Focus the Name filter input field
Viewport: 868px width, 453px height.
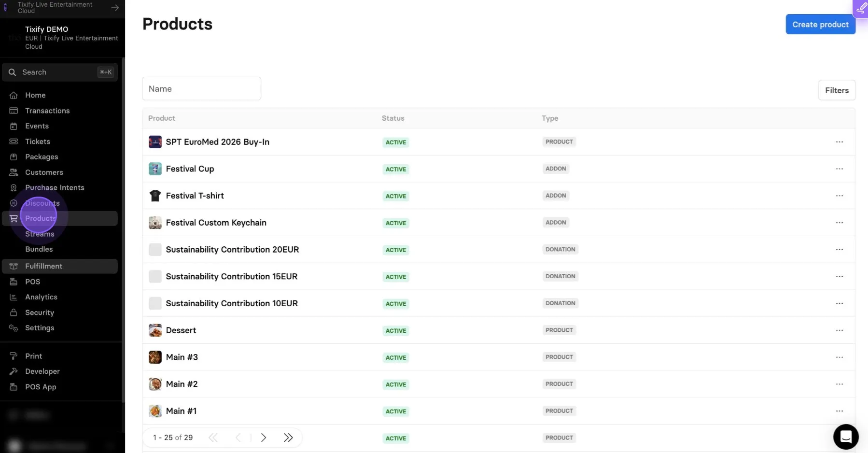pyautogui.click(x=201, y=89)
